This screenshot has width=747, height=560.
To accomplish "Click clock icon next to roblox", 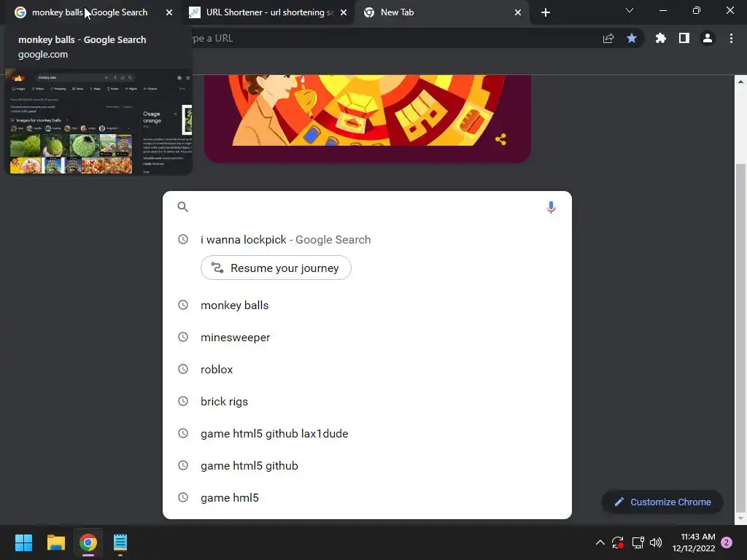I will click(x=183, y=368).
